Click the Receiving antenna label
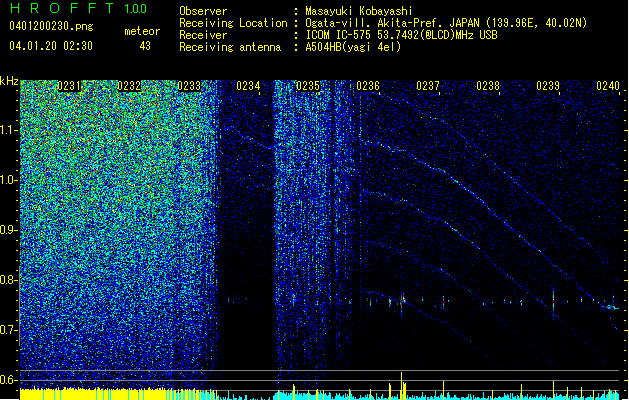This screenshot has height=400, width=629. coord(230,47)
